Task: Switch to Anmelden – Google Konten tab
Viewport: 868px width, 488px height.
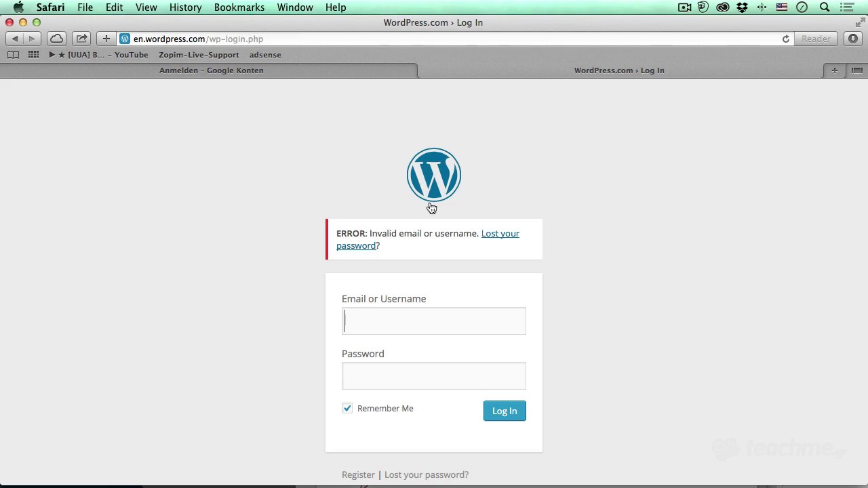Action: click(x=211, y=70)
